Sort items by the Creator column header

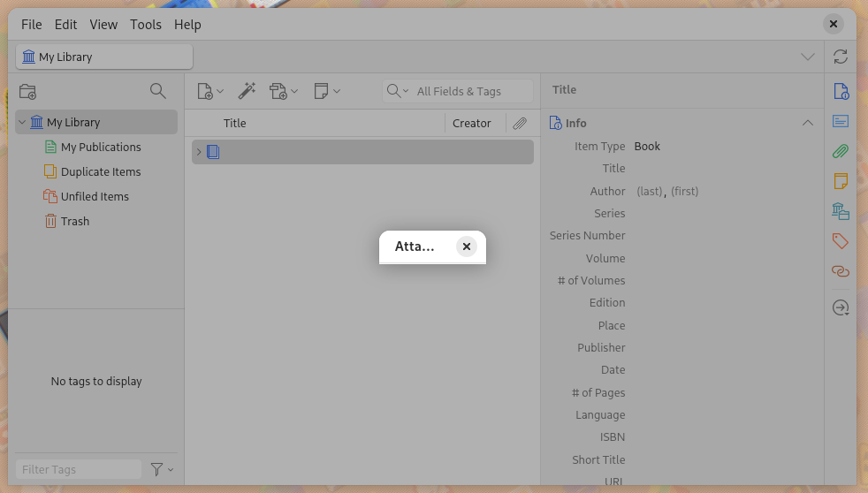click(x=472, y=124)
